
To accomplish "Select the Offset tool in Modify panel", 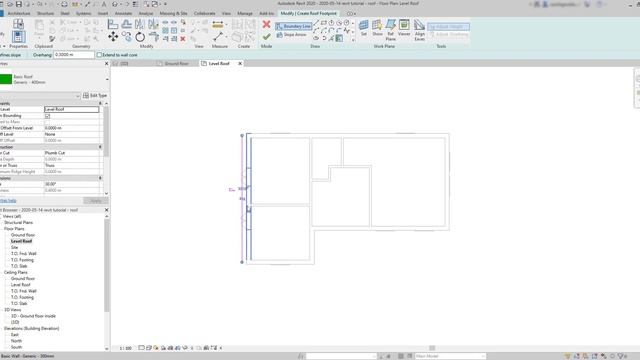I will [x=127, y=24].
